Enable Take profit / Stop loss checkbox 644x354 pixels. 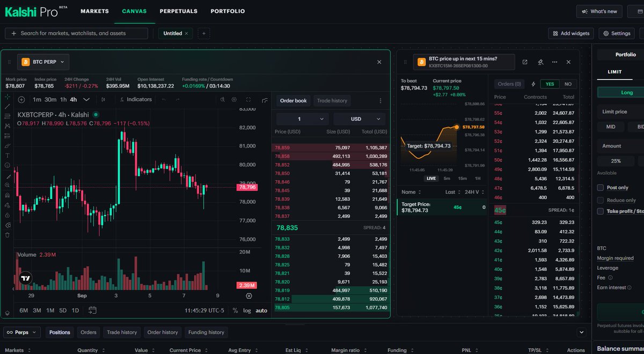(601, 211)
